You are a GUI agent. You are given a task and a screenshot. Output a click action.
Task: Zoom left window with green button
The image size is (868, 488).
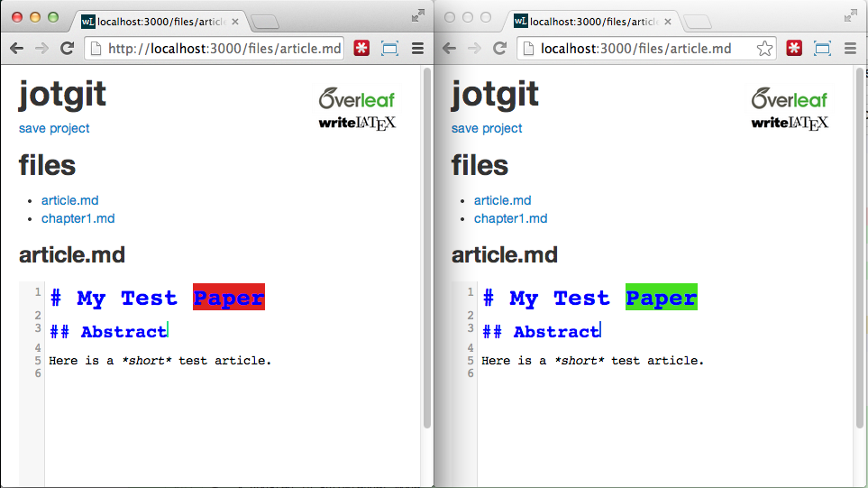(53, 17)
